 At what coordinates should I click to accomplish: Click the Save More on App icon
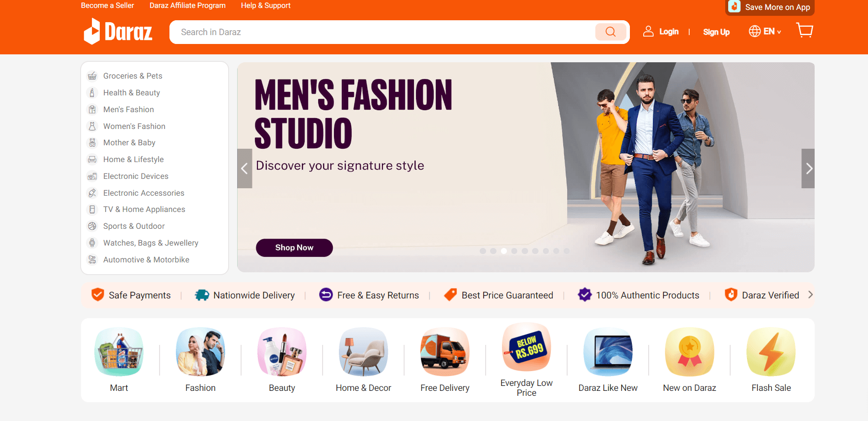point(735,6)
